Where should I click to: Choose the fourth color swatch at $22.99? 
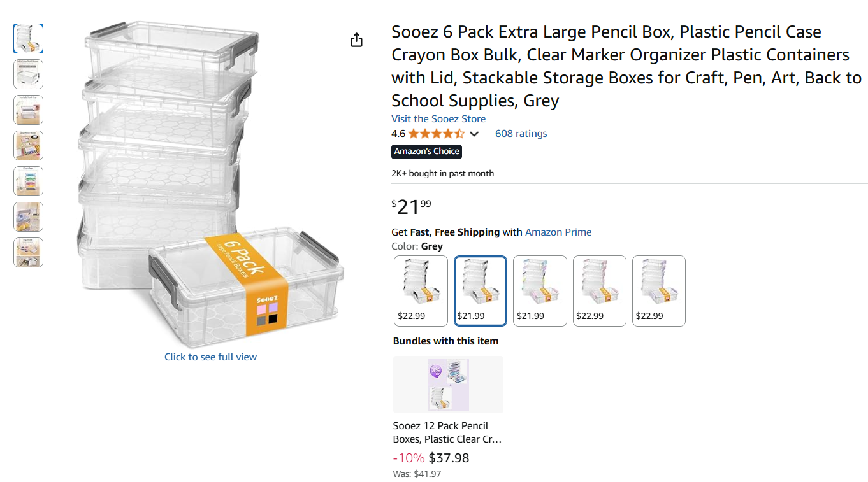click(600, 291)
